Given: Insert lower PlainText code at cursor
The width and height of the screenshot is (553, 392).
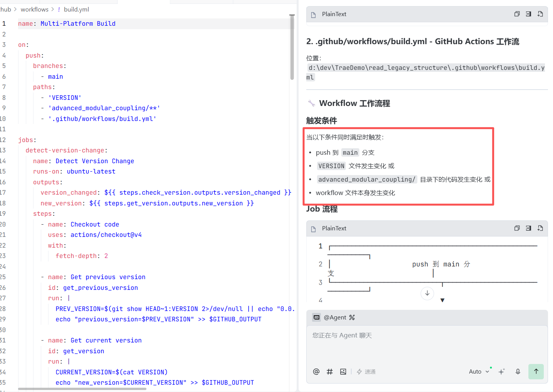Looking at the screenshot, I should [528, 228].
